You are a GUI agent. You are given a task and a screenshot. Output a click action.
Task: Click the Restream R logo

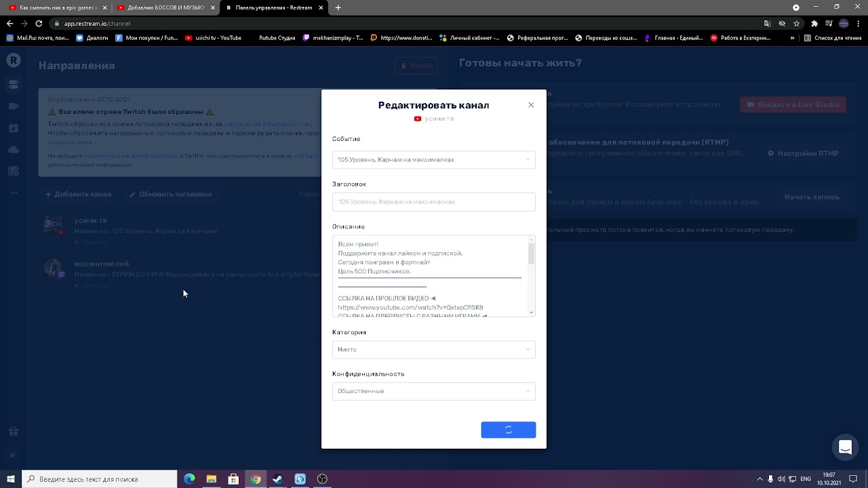13,60
